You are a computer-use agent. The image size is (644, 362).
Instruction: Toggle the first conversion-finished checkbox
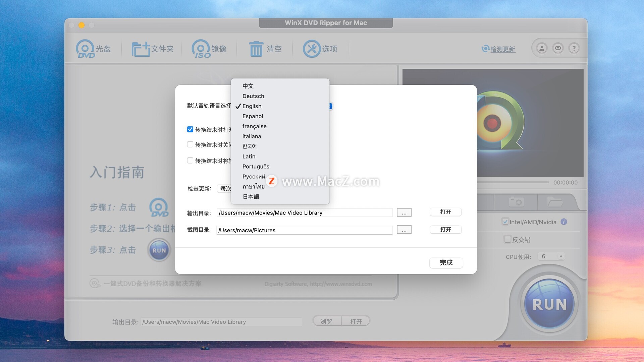pos(190,129)
